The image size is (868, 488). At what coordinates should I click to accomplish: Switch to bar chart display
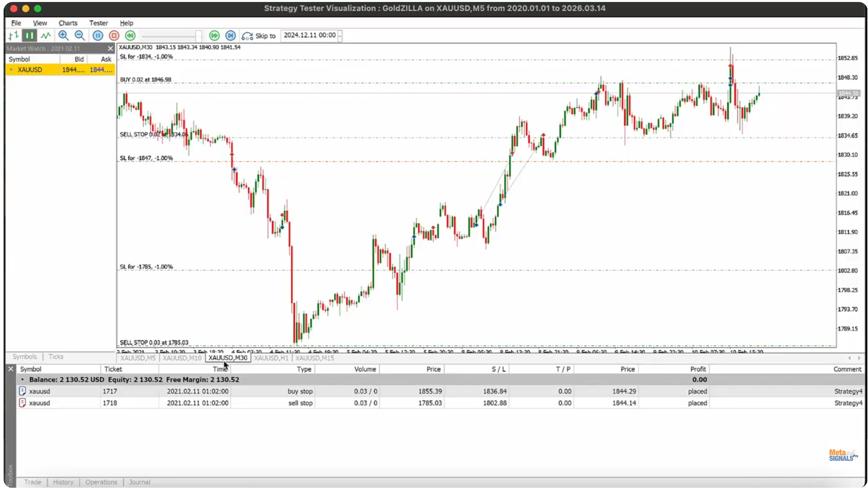(14, 35)
